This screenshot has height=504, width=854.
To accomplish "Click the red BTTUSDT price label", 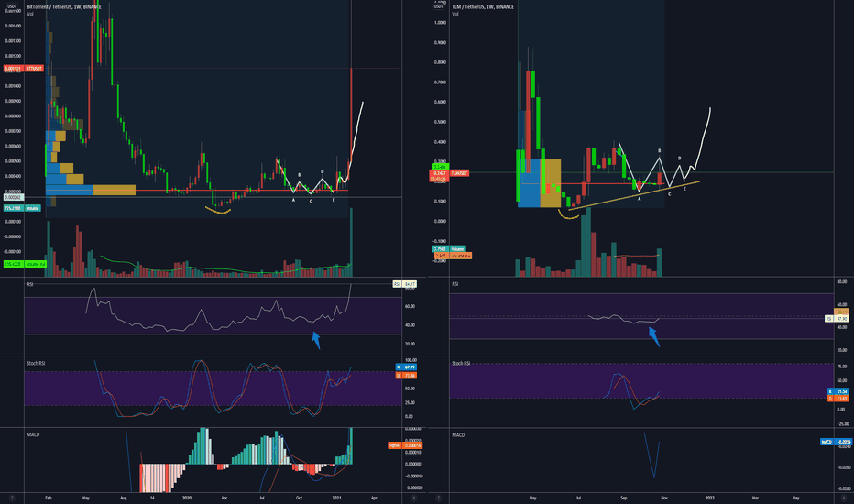I will (x=34, y=69).
